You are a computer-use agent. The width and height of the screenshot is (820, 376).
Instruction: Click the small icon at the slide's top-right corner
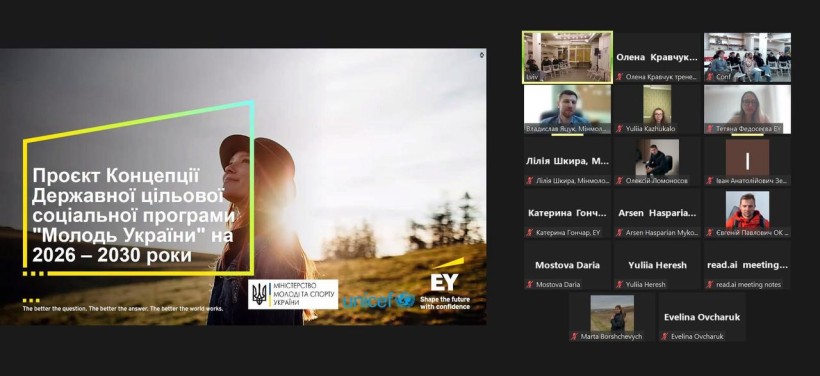[482, 54]
